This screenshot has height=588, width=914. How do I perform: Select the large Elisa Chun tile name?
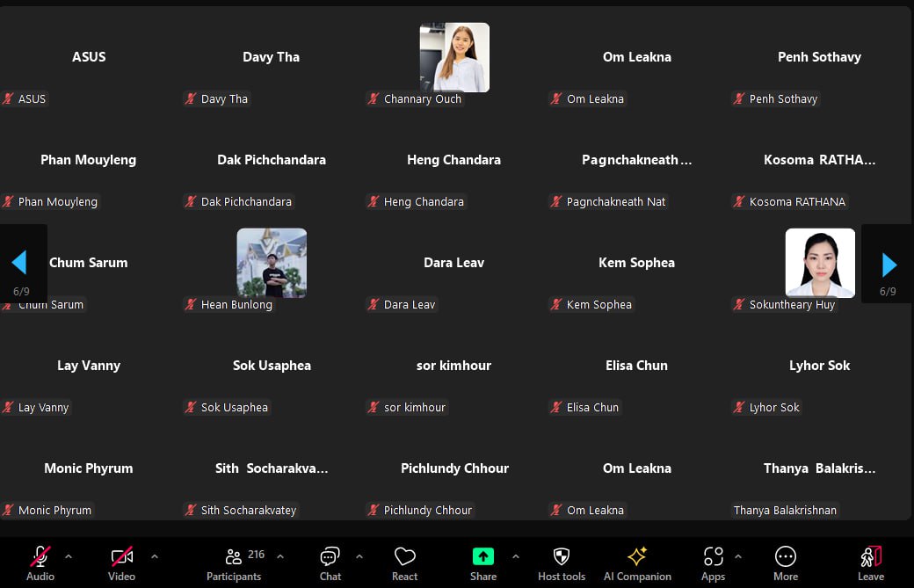636,366
